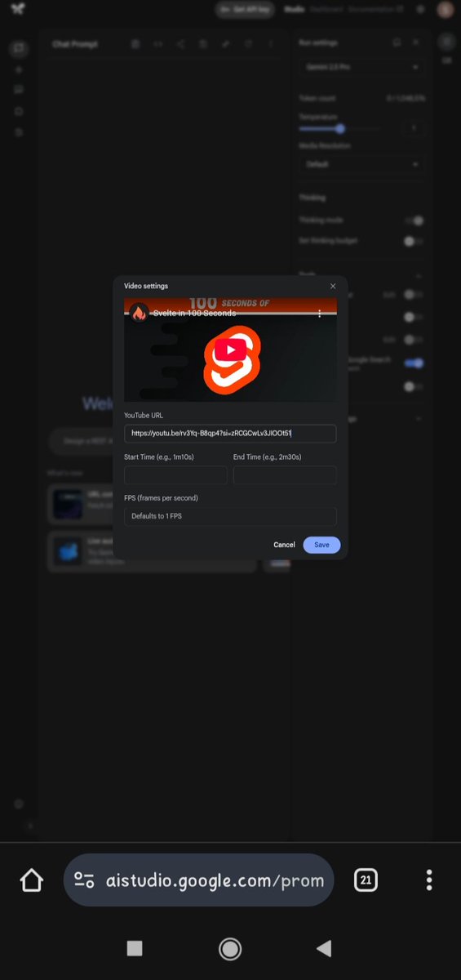Click the code icon in Chat Prompt toolbar

tap(158, 43)
